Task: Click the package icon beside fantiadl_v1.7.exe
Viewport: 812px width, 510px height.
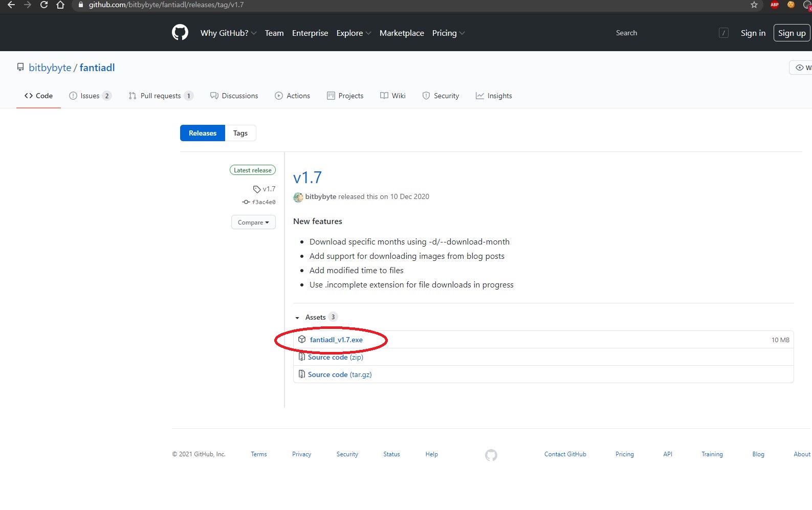Action: pos(302,339)
